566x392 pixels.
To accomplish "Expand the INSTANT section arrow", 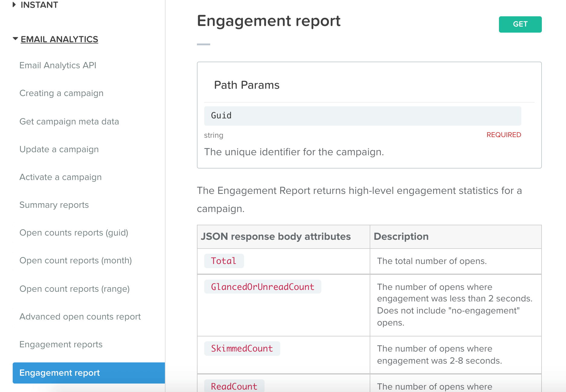I will (14, 5).
